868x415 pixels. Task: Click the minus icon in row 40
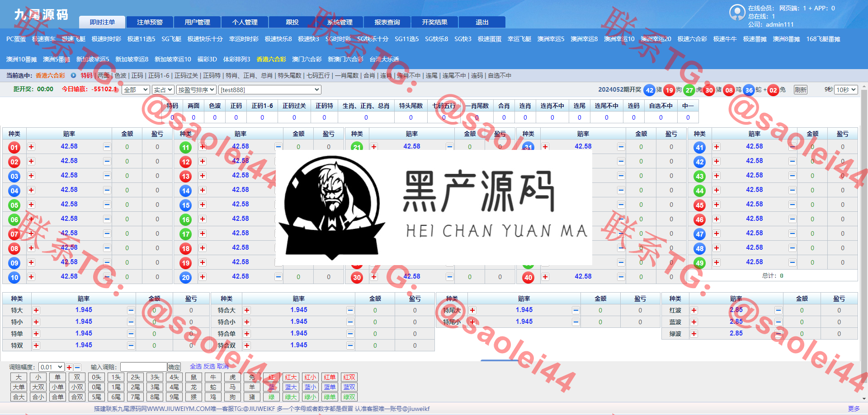pyautogui.click(x=621, y=277)
